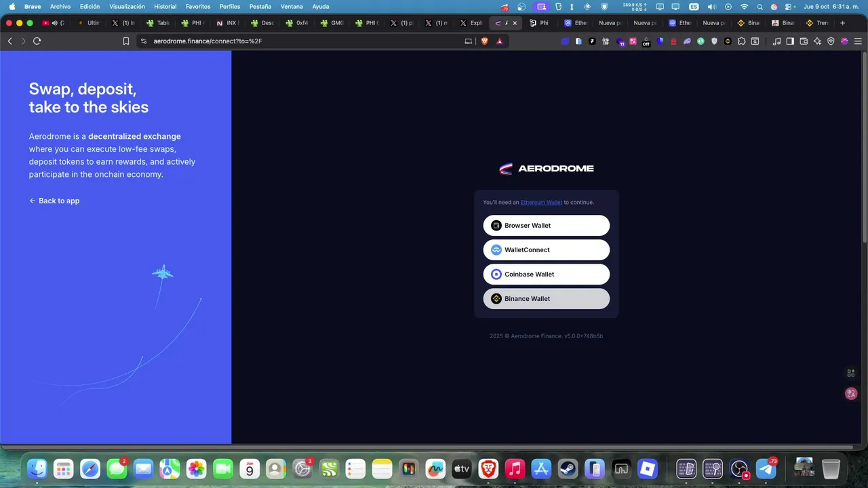Open the Ethereum Wallet link
Image resolution: width=868 pixels, height=488 pixels.
(541, 202)
